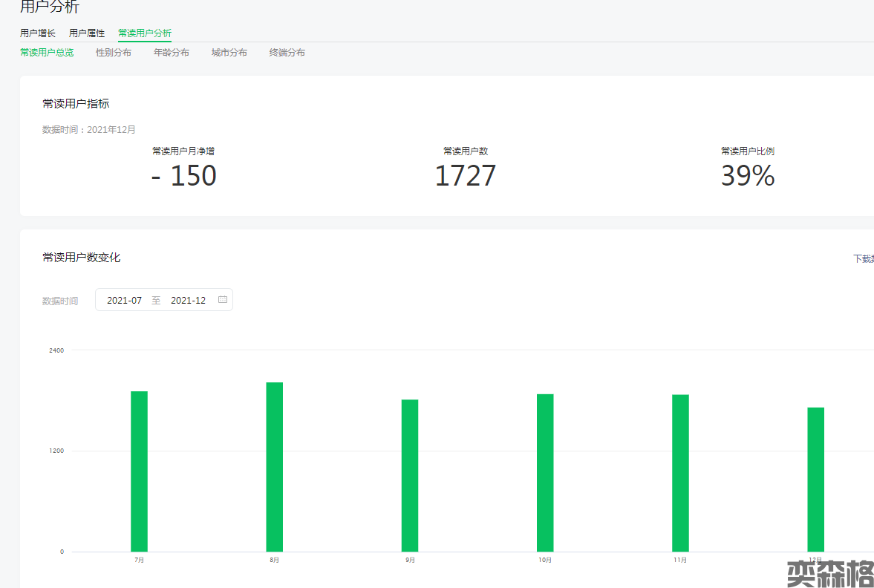Viewport: 874px width, 588px height.
Task: Go to 终端分布 sub-tab
Action: (x=287, y=53)
